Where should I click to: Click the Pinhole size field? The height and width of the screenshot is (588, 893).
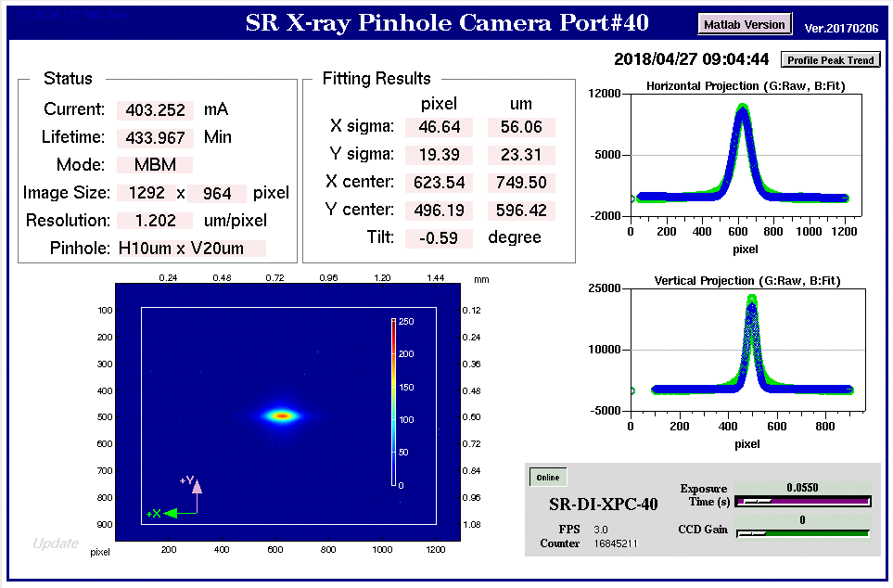pos(191,249)
